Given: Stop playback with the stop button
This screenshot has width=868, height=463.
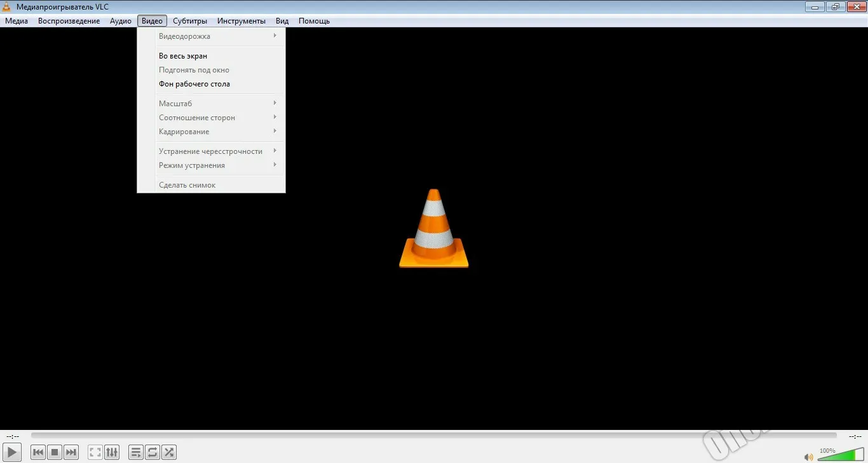Looking at the screenshot, I should [x=55, y=452].
